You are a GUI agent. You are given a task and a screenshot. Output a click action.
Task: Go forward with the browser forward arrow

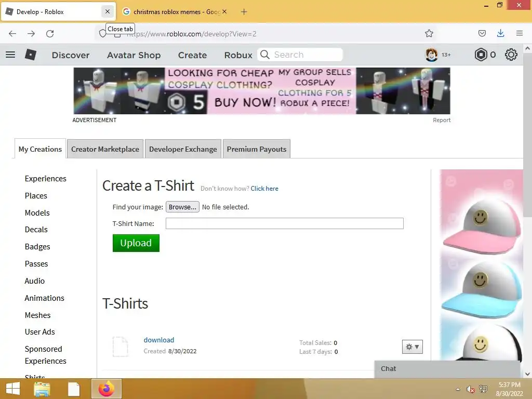click(x=31, y=34)
